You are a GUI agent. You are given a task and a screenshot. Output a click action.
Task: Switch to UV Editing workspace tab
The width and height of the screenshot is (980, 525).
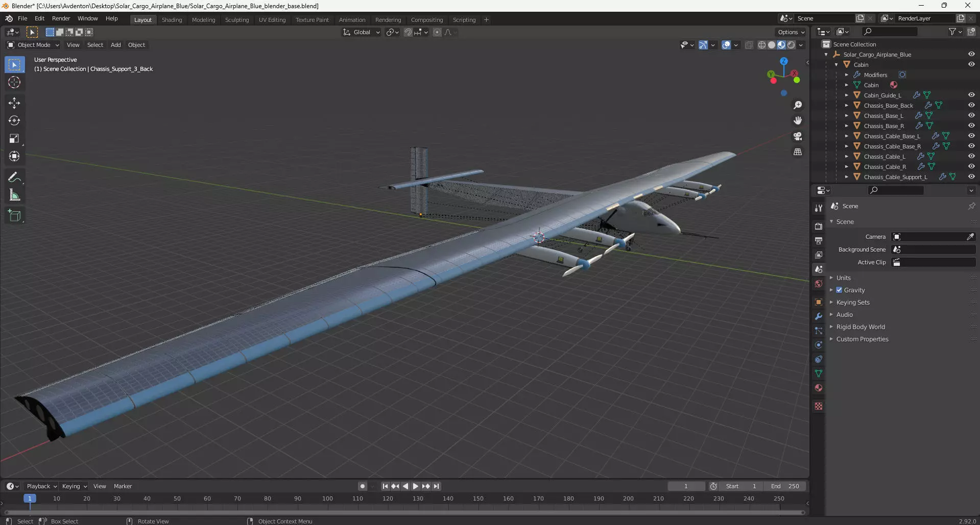tap(272, 20)
